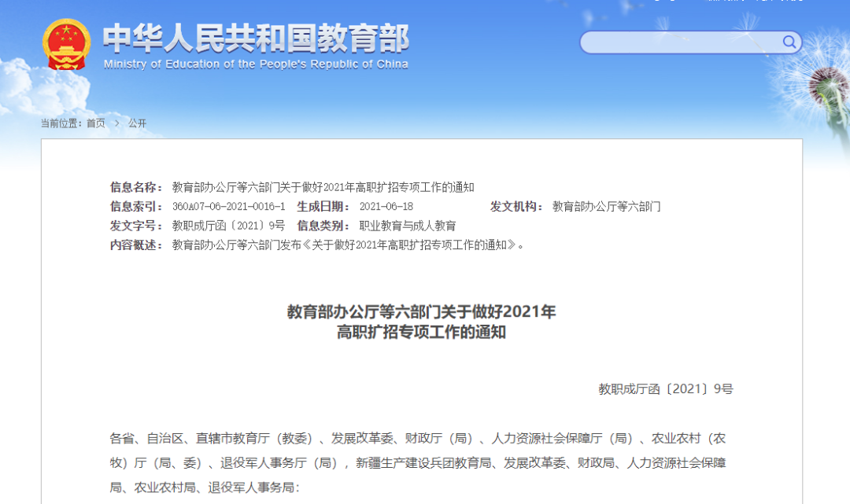The height and width of the screenshot is (504, 850).
Task: Focus the search text box
Action: pyautogui.click(x=681, y=42)
